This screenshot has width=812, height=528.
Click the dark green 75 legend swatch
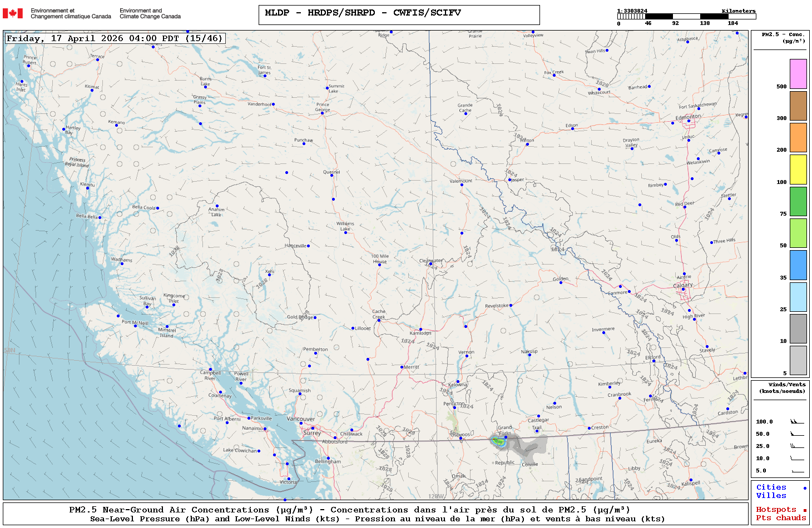click(x=798, y=201)
